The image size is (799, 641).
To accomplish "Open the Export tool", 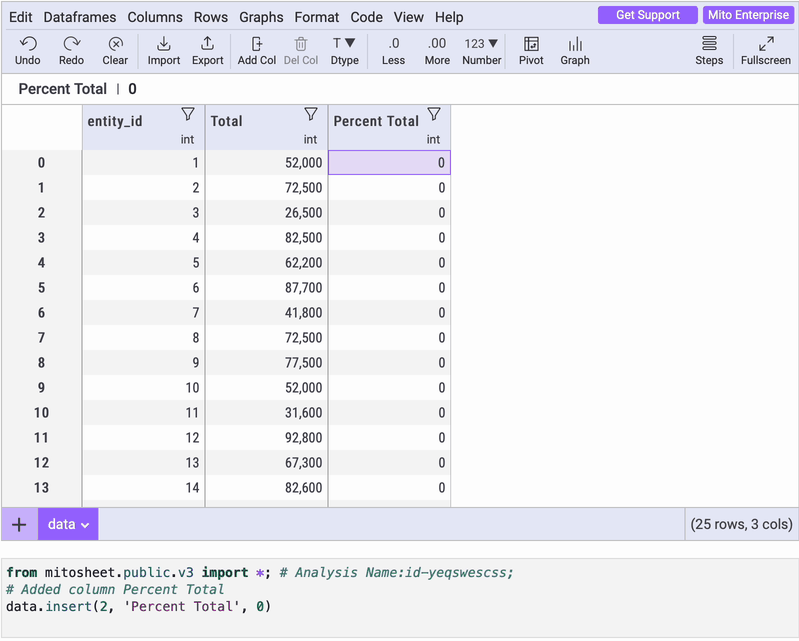I will pos(207,50).
